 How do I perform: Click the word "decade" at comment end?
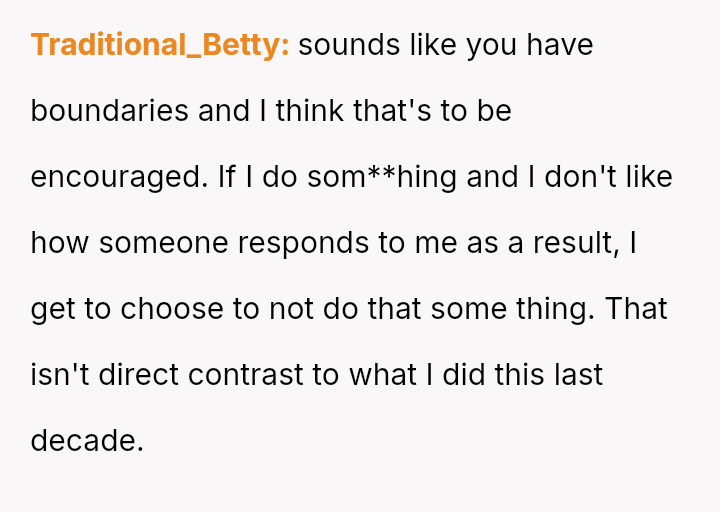pyautogui.click(x=85, y=440)
